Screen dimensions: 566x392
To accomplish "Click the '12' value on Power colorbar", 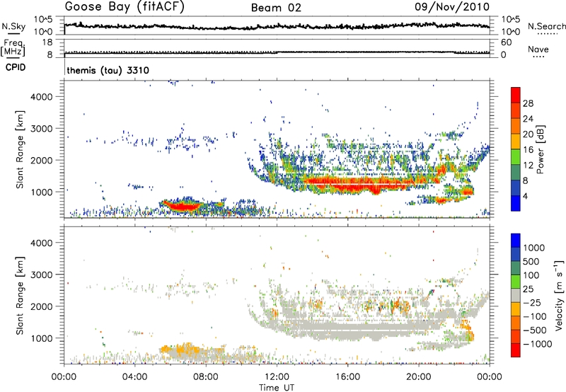I will pyautogui.click(x=528, y=165).
